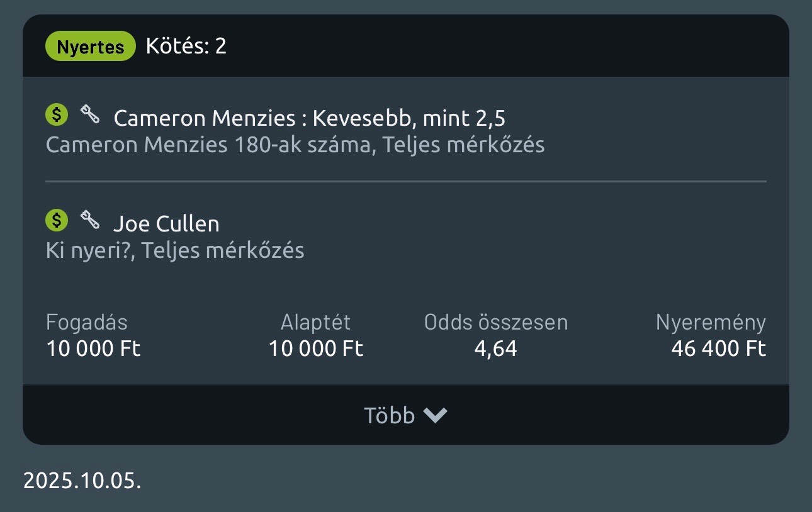Select the Kötés: 2 header label

(x=186, y=47)
